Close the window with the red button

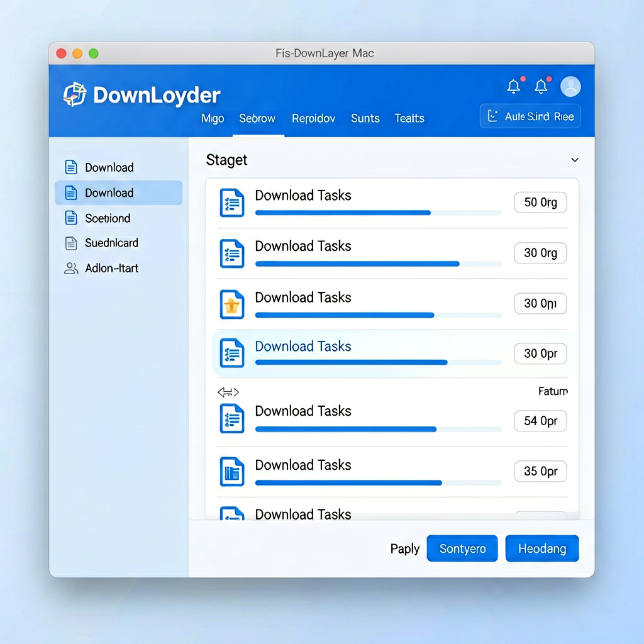tap(61, 53)
